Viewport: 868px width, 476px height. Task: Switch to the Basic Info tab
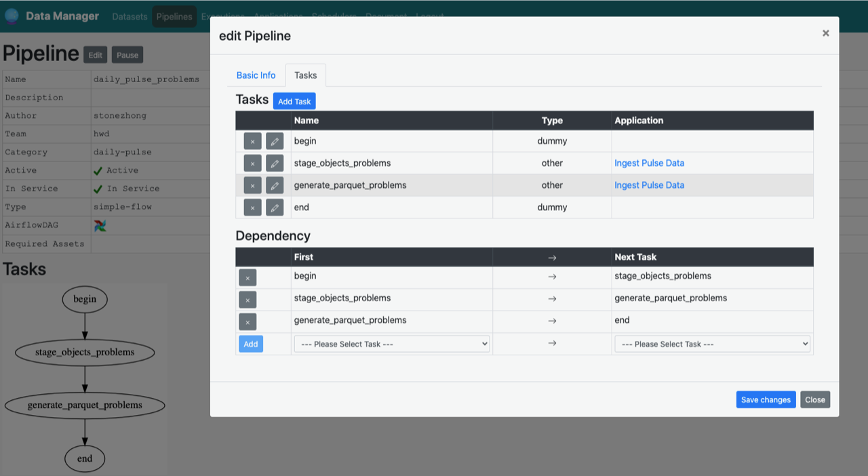[256, 75]
